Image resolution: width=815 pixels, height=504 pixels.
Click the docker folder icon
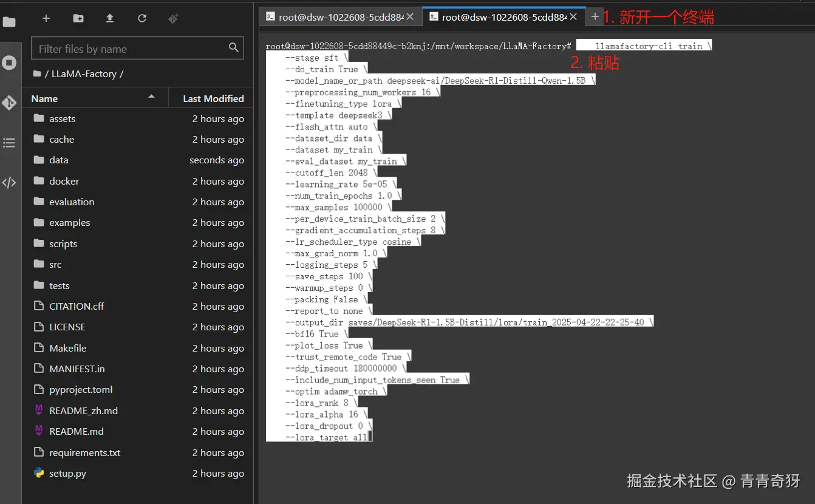click(x=39, y=181)
